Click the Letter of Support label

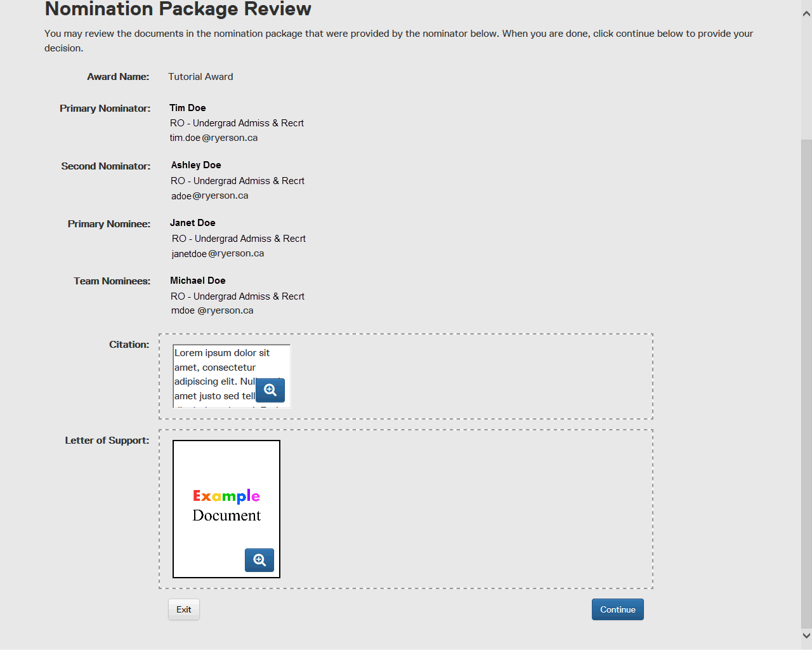[107, 441]
